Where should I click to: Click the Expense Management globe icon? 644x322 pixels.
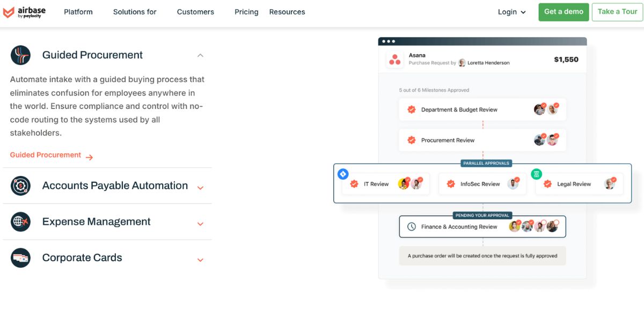20,222
